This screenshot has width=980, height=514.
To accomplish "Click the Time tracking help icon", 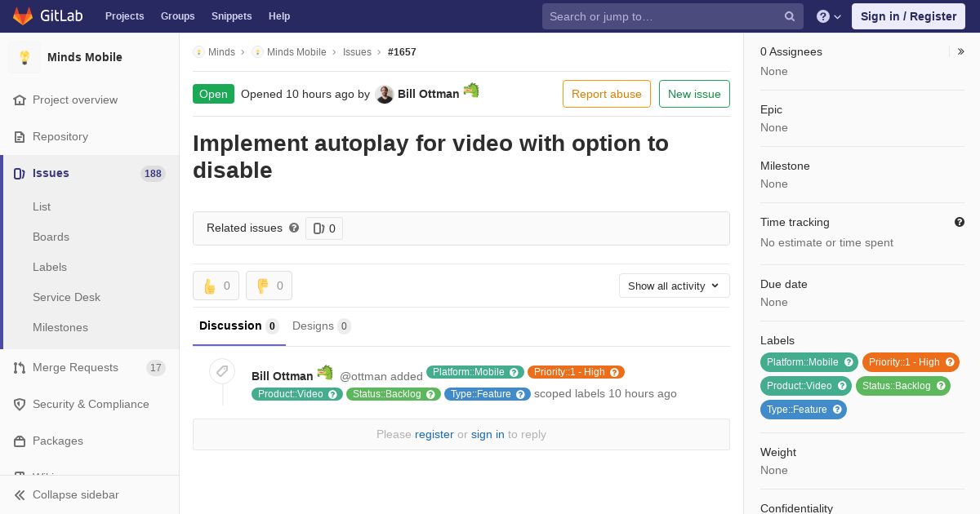I will click(960, 222).
